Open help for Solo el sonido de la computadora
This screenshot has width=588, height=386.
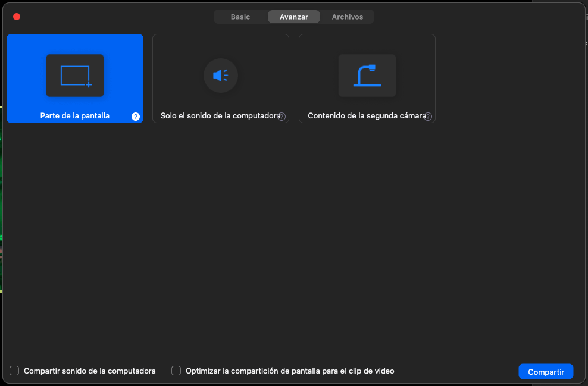pyautogui.click(x=282, y=117)
